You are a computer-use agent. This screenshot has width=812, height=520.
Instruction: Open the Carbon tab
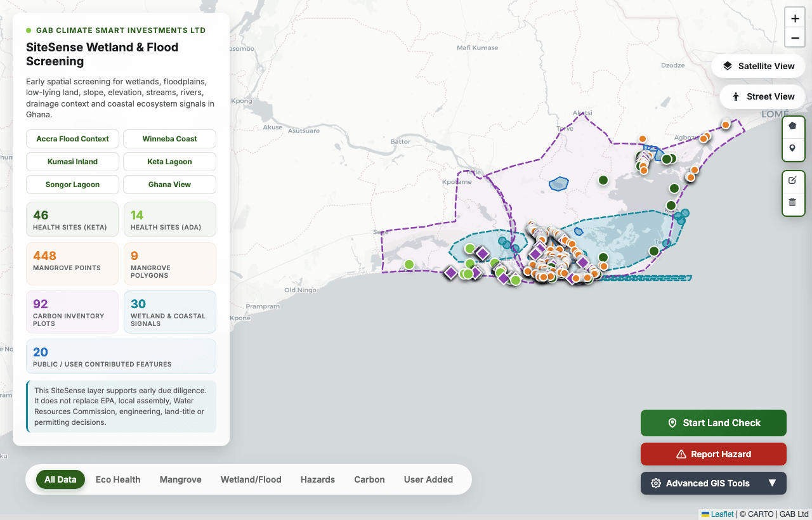370,479
